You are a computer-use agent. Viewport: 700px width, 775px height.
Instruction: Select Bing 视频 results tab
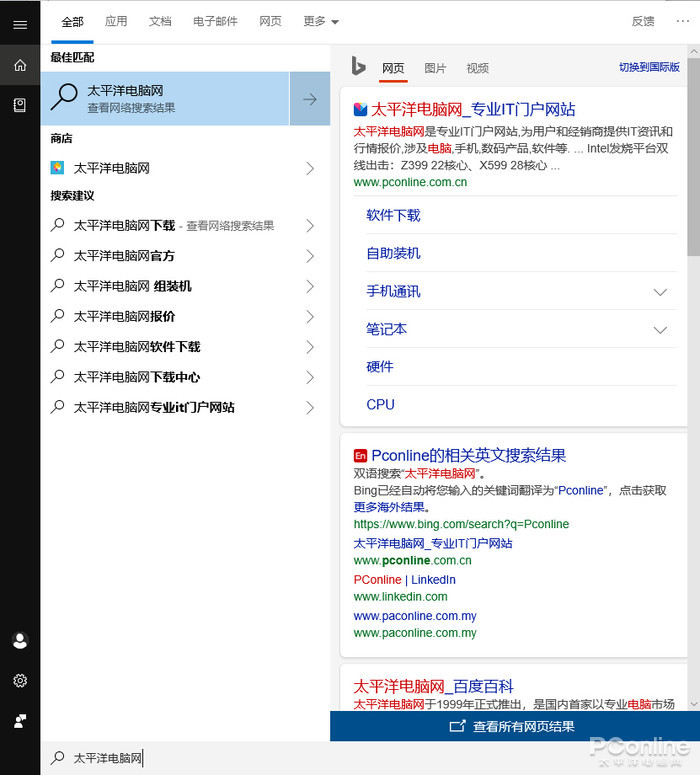tap(478, 68)
